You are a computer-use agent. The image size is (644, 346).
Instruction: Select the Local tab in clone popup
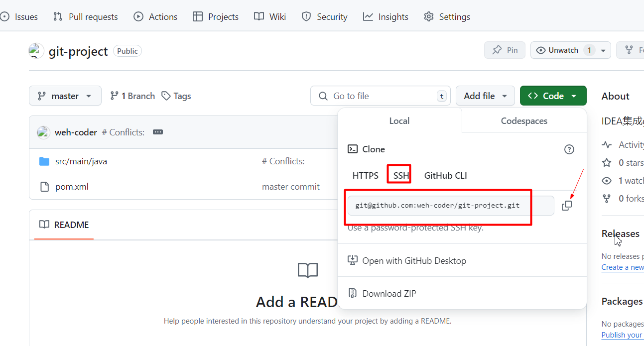click(399, 121)
